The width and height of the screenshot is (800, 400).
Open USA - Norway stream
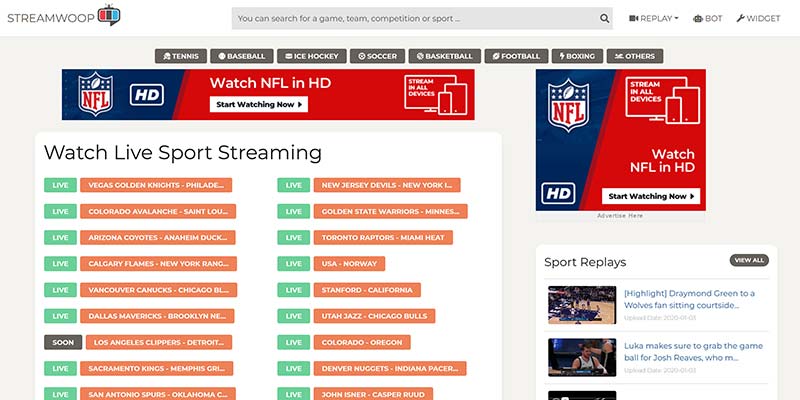pos(349,264)
